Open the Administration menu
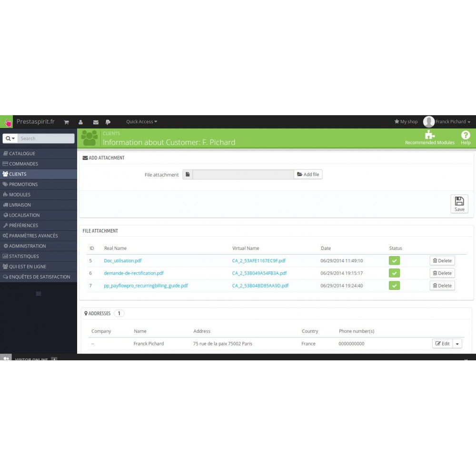The height and width of the screenshot is (476, 476). [x=38, y=246]
